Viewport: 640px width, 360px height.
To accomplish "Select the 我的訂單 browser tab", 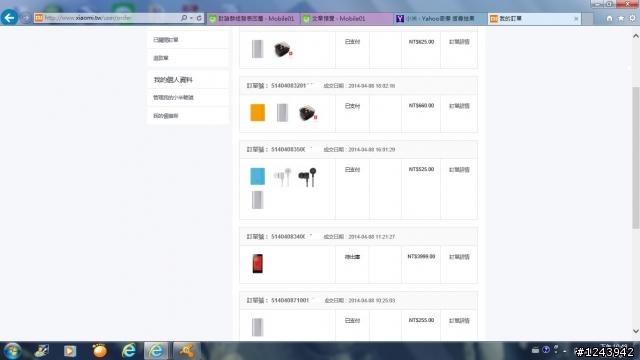I will pyautogui.click(x=531, y=18).
